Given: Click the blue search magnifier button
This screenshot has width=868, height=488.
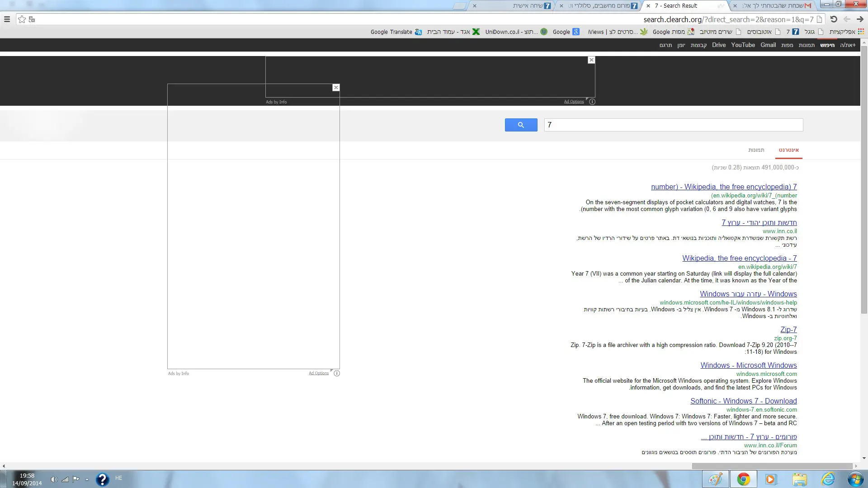Looking at the screenshot, I should tap(521, 125).
